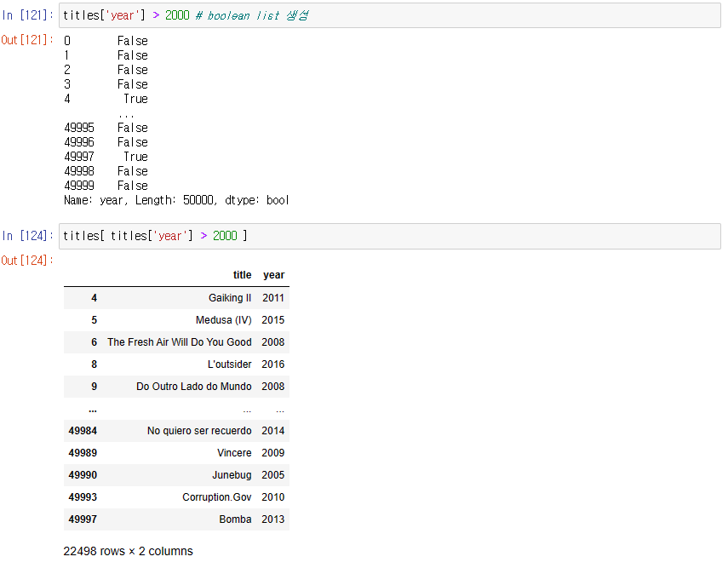Click row index 49993 in the dataframe
728x568 pixels.
coord(83,497)
